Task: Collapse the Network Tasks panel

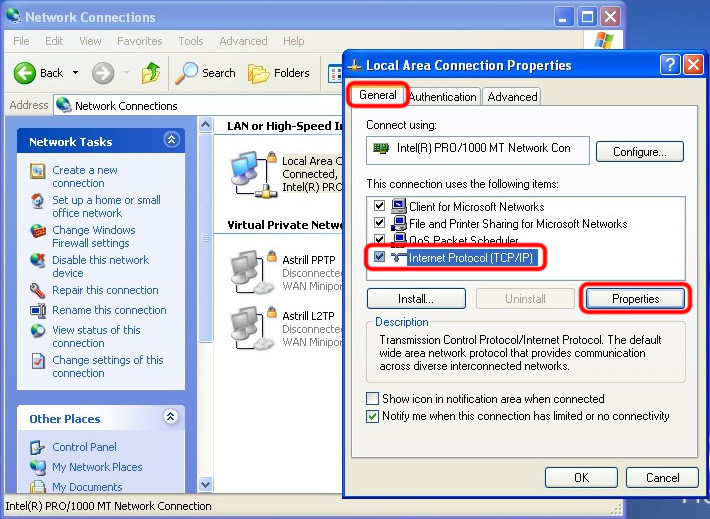Action: (171, 140)
